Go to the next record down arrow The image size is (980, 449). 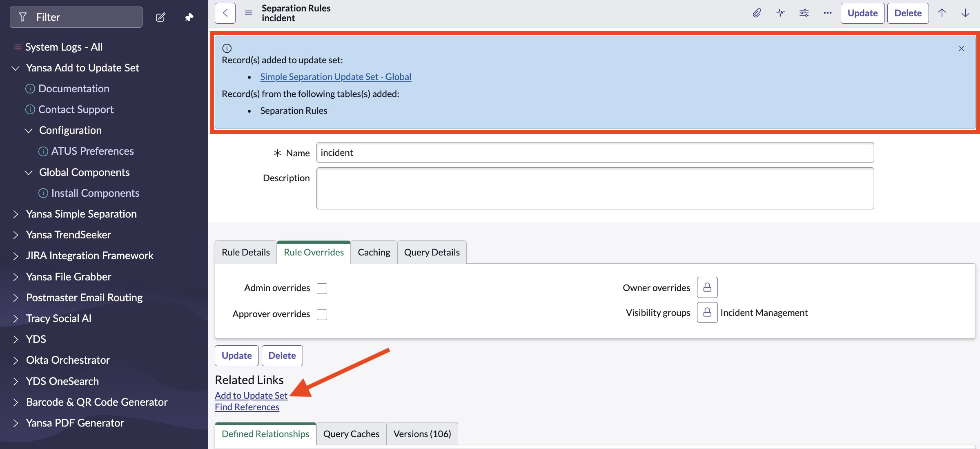[965, 13]
